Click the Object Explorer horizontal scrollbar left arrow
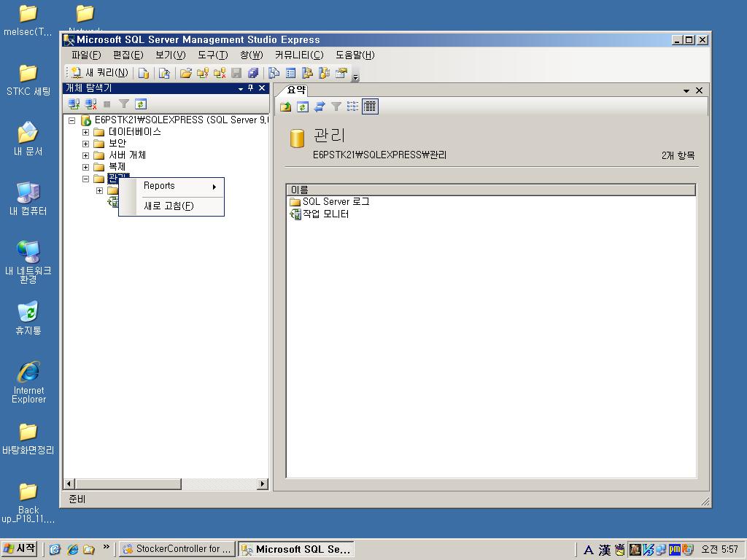 click(x=69, y=484)
